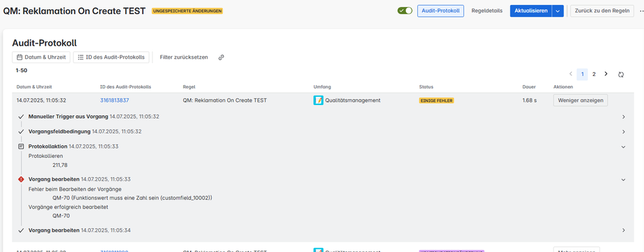Click the Aktionen column header
This screenshot has height=252, width=644.
tap(563, 87)
